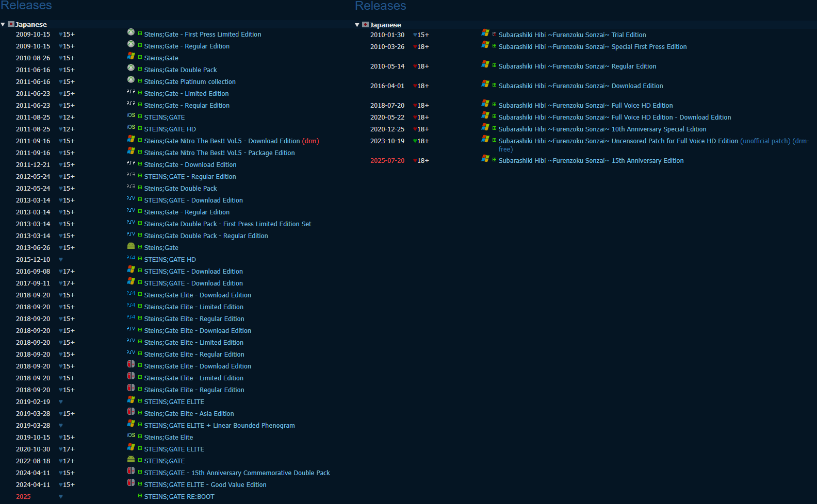Open Steins;Gate Nitro The Best! Vol.5 - Download Edition

(x=222, y=141)
